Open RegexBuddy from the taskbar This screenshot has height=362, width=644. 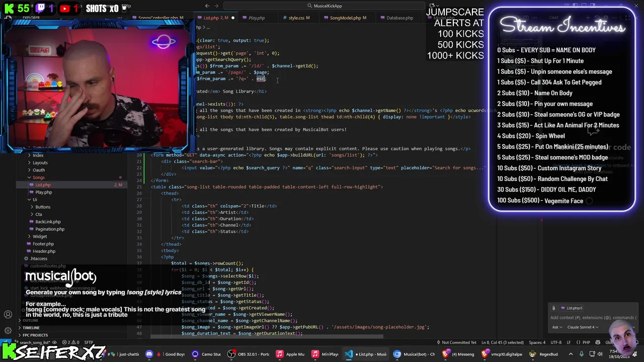tap(544, 354)
